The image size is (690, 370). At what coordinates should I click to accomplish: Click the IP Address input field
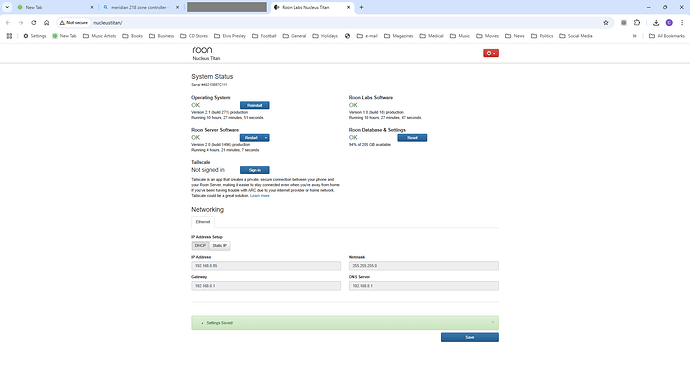coord(266,266)
